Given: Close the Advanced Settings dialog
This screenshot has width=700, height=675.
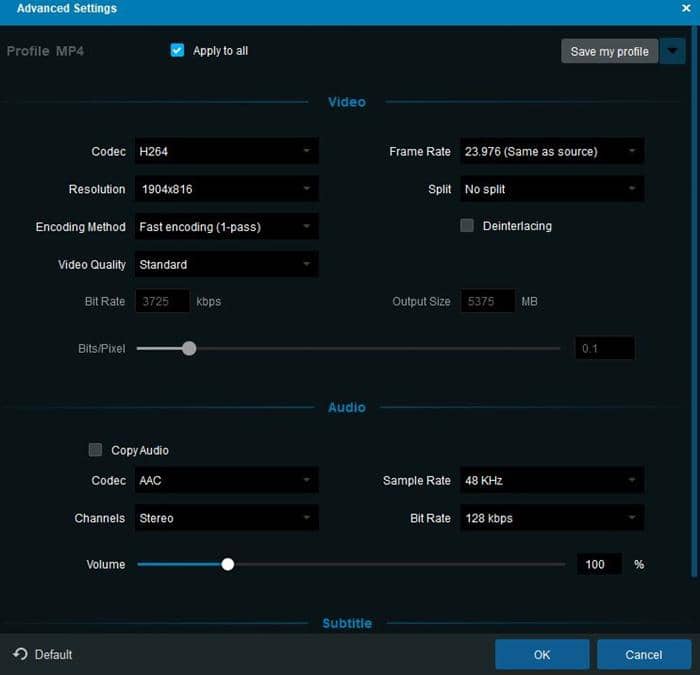Looking at the screenshot, I should point(686,9).
